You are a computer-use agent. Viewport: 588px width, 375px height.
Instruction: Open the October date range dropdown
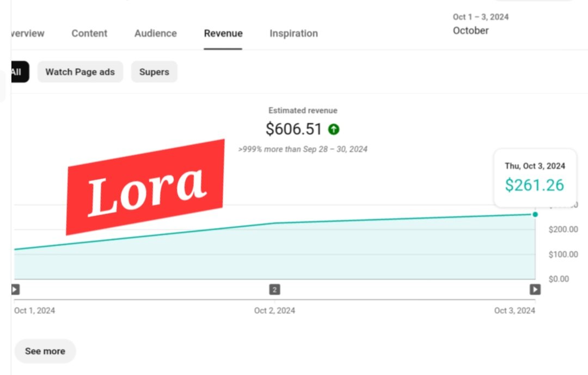[x=481, y=23]
